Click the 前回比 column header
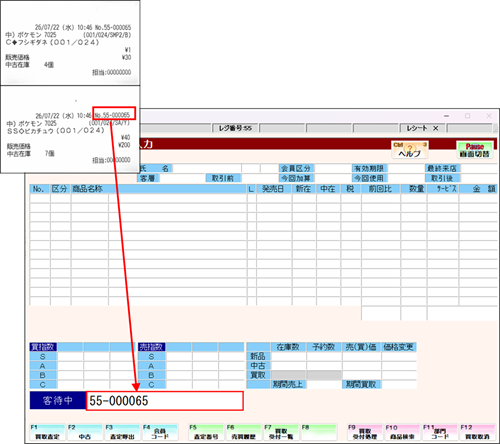 [x=381, y=189]
